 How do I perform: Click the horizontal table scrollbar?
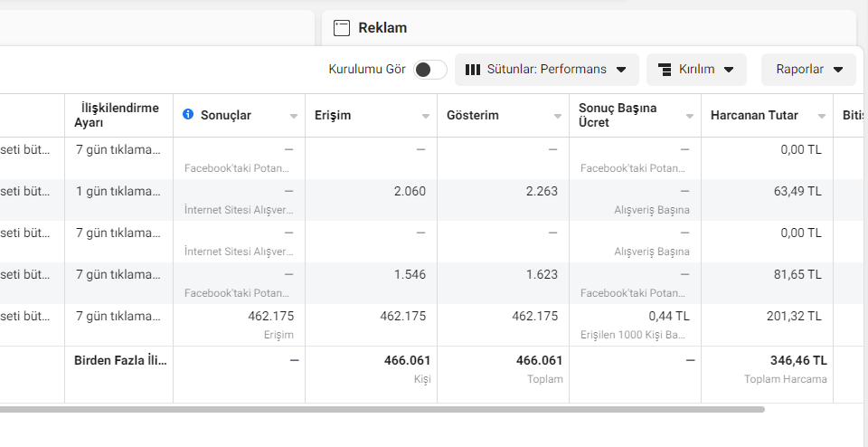click(382, 409)
